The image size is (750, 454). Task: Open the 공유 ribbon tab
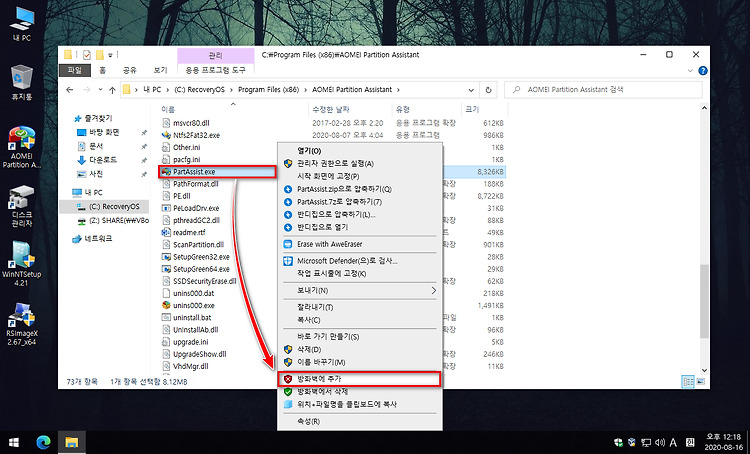point(130,70)
